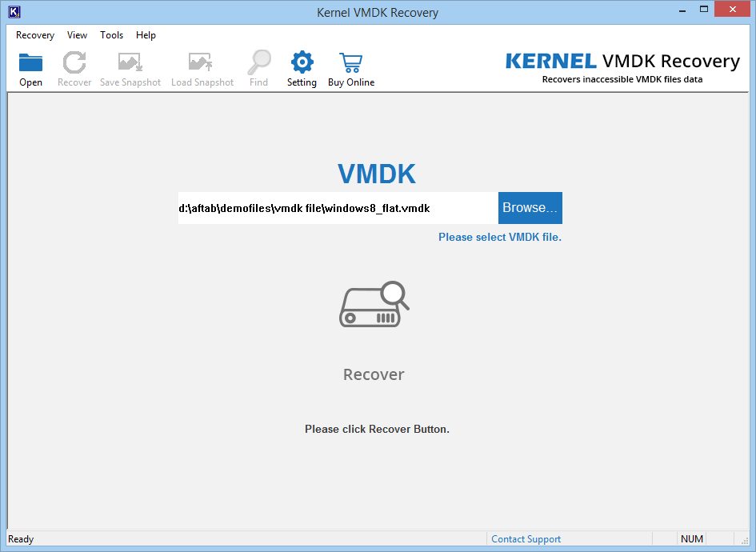This screenshot has width=756, height=552.
Task: Click the Kernel app icon in title bar
Action: 14,11
